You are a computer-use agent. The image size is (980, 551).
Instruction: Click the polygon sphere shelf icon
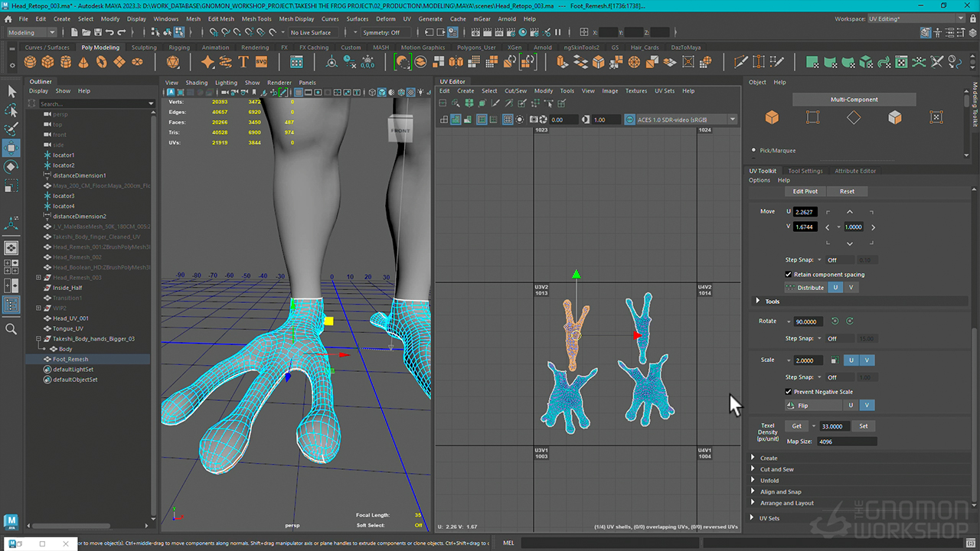tap(31, 62)
